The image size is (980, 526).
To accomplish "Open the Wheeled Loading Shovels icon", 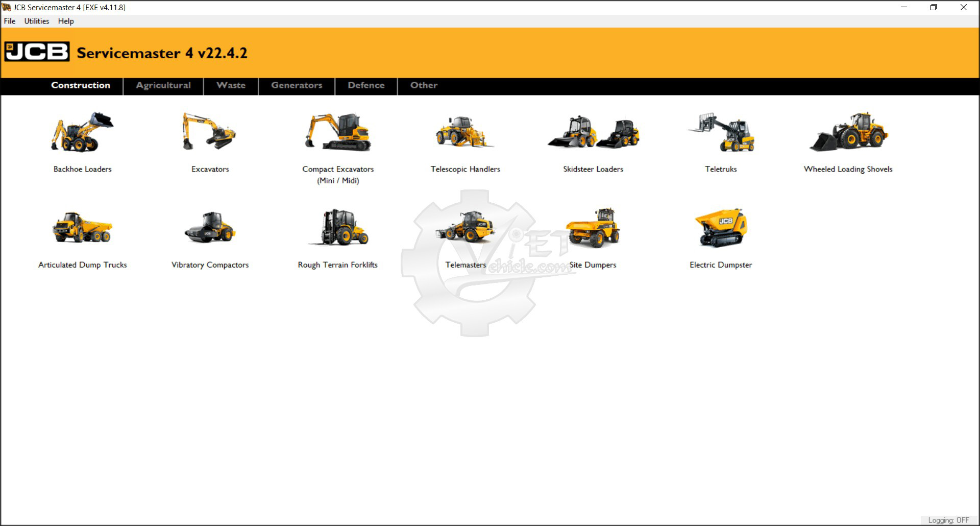I will click(848, 133).
